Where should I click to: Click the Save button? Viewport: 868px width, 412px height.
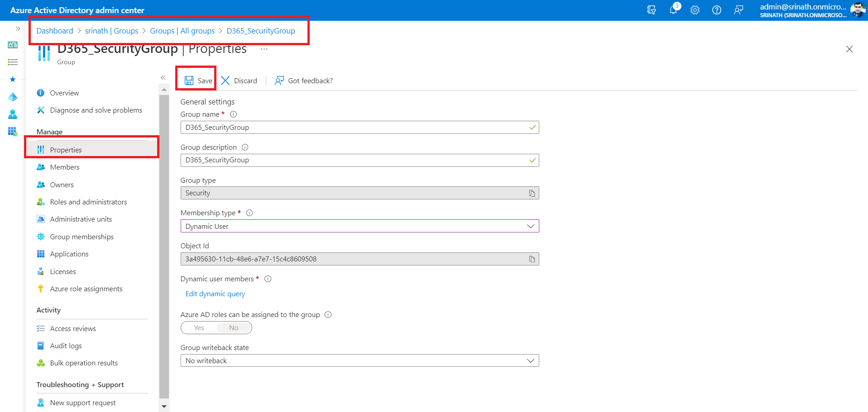click(x=198, y=81)
